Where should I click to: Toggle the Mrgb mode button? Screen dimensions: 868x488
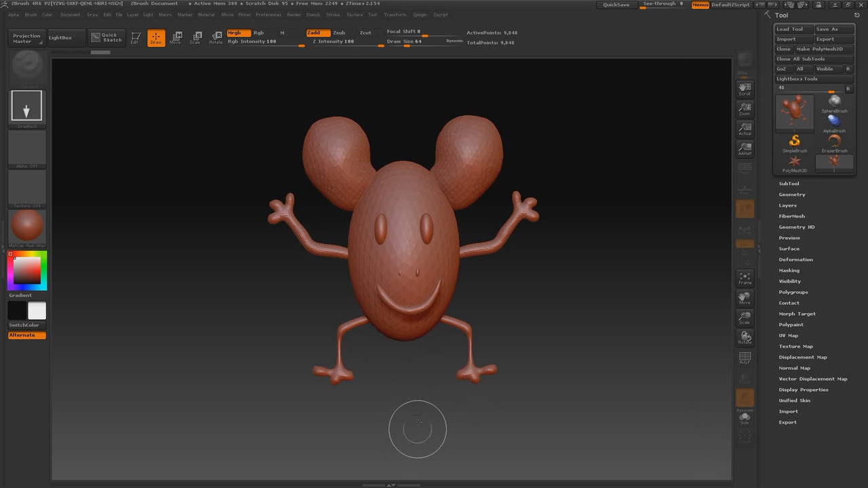(237, 33)
